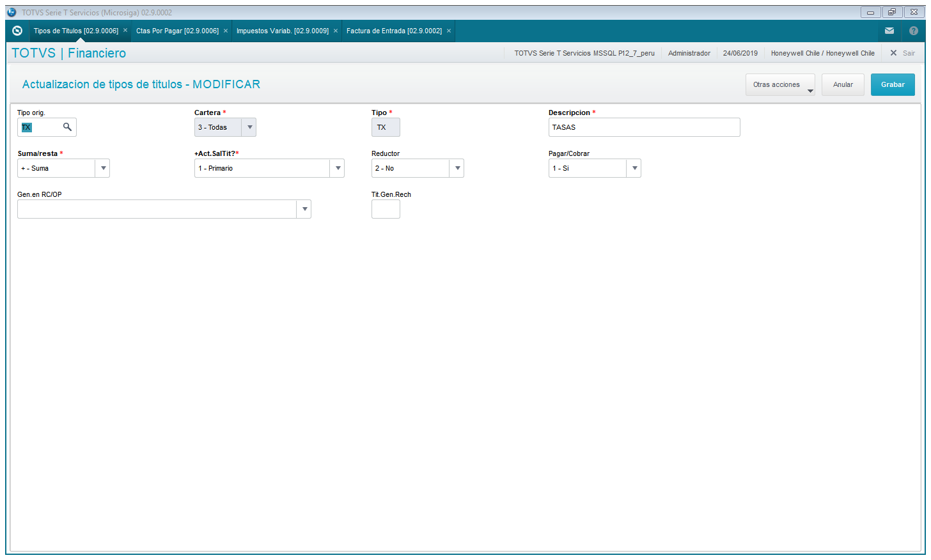
Task: Close the Impuestos Variab. tab
Action: pyautogui.click(x=336, y=31)
